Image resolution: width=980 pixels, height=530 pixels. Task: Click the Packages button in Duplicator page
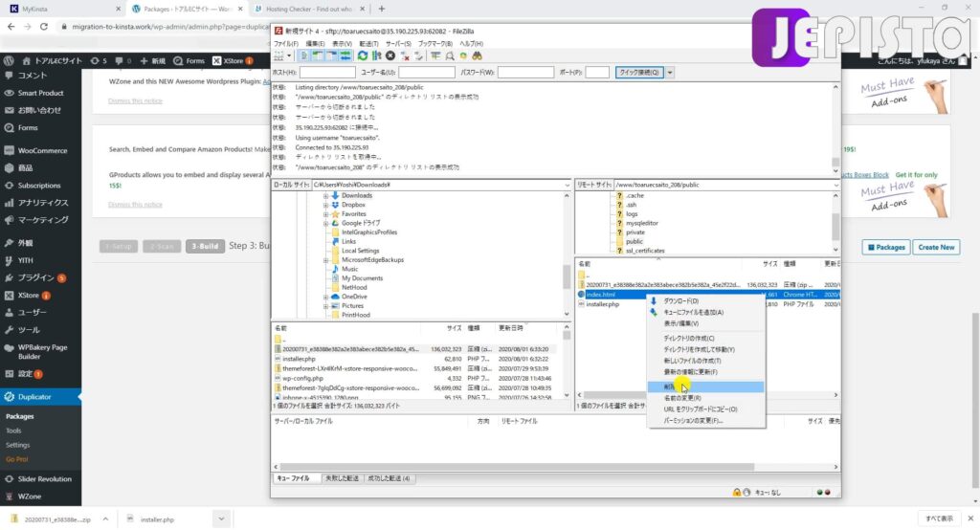(x=886, y=248)
